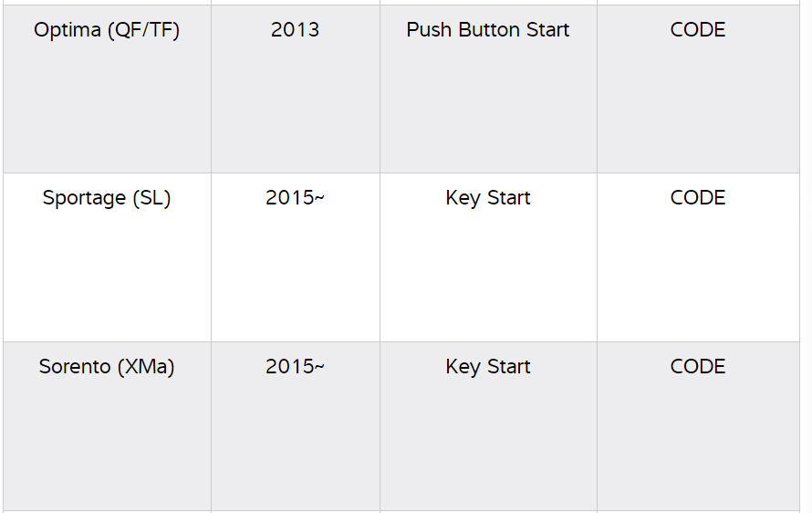Select 2015~ in the Sorento row
This screenshot has height=513, width=812.
point(295,367)
